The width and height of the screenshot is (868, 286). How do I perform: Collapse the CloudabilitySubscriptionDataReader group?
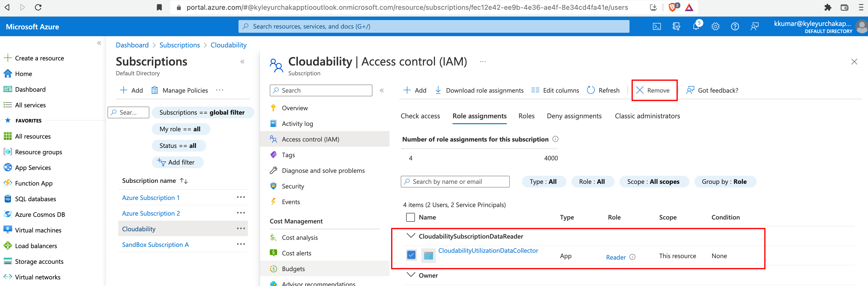pos(411,236)
